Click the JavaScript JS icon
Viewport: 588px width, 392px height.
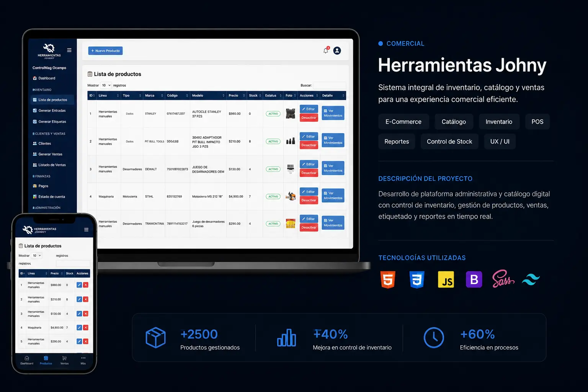(x=446, y=279)
